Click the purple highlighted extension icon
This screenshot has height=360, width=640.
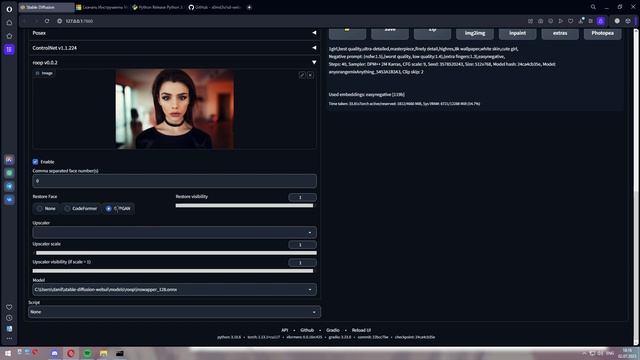click(x=601, y=21)
